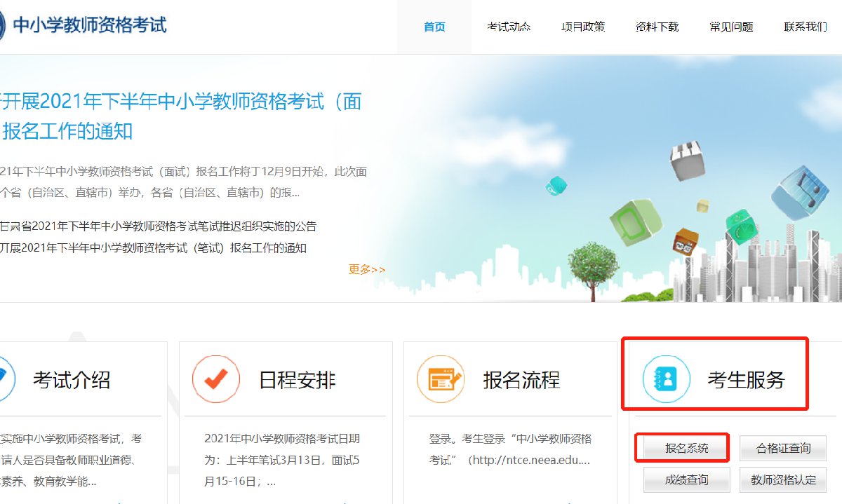Click the 日程安排 checkmark icon

pos(216,379)
